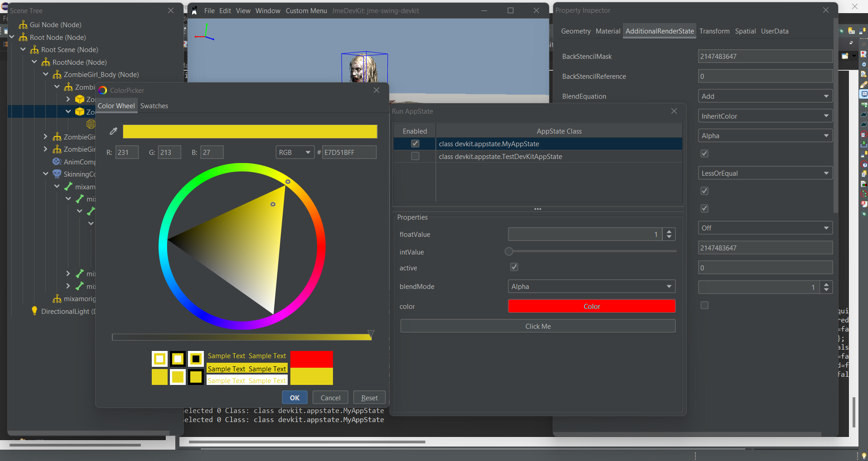Image resolution: width=868 pixels, height=461 pixels.
Task: Select the bottom mixamorig node icon
Action: (x=57, y=299)
